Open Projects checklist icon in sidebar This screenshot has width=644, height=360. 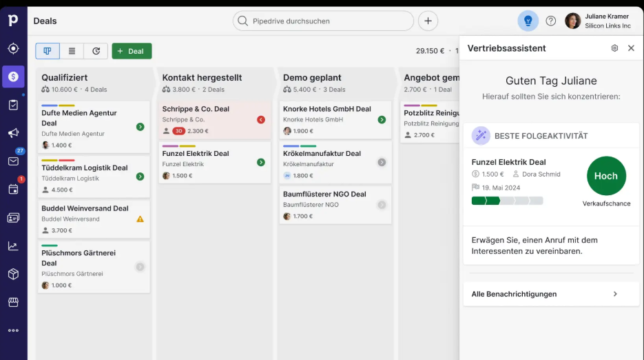[x=13, y=105]
